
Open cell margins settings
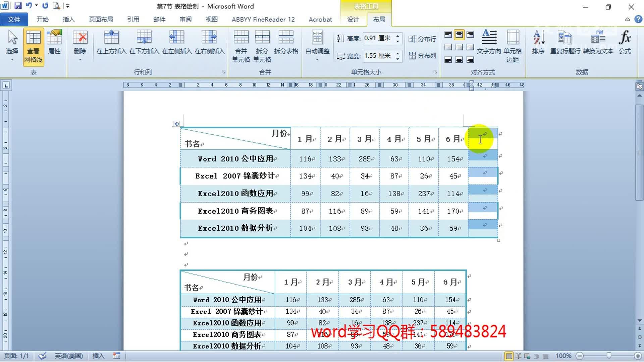[513, 47]
